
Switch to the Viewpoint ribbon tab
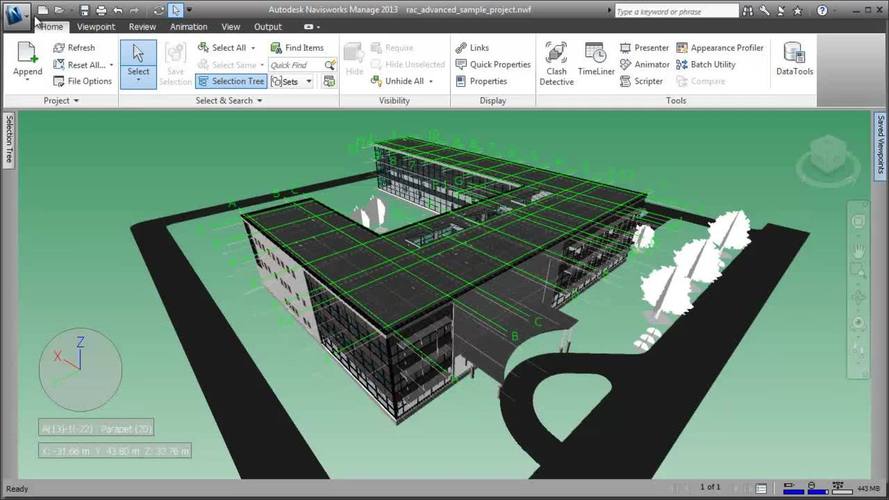point(96,27)
